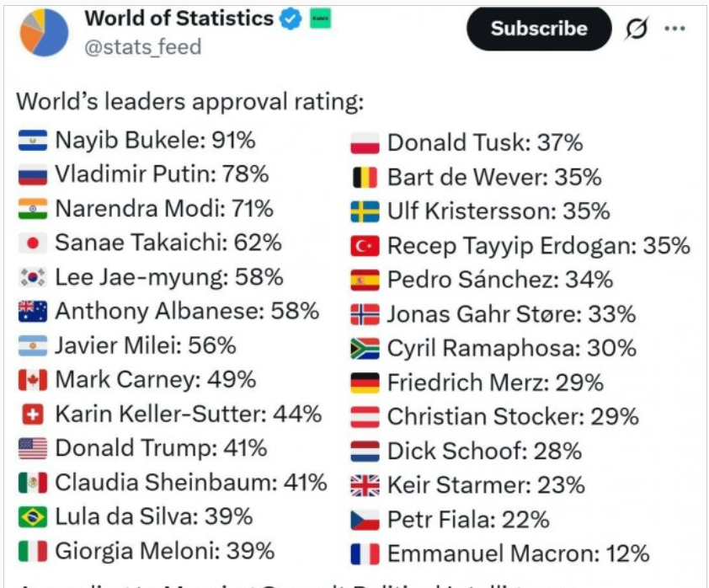Click the Grok slashed-circle icon
Image resolution: width=709 pixels, height=588 pixels.
(x=637, y=29)
